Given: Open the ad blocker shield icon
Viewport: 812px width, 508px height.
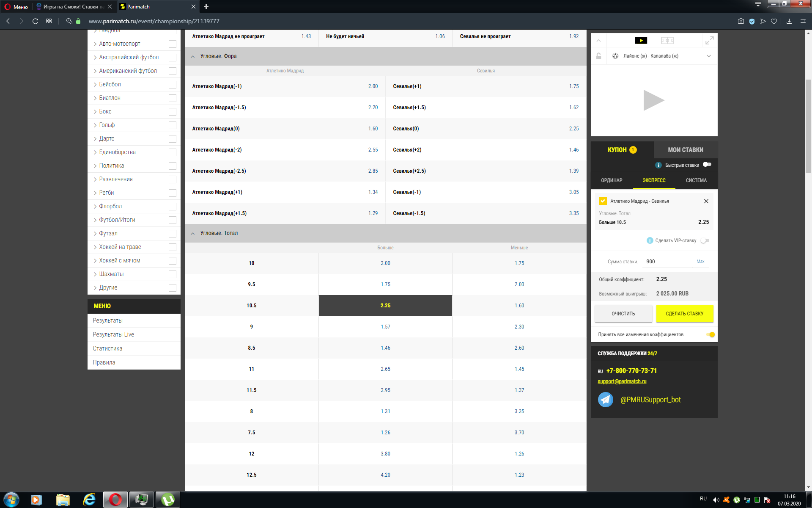Looking at the screenshot, I should pyautogui.click(x=752, y=21).
